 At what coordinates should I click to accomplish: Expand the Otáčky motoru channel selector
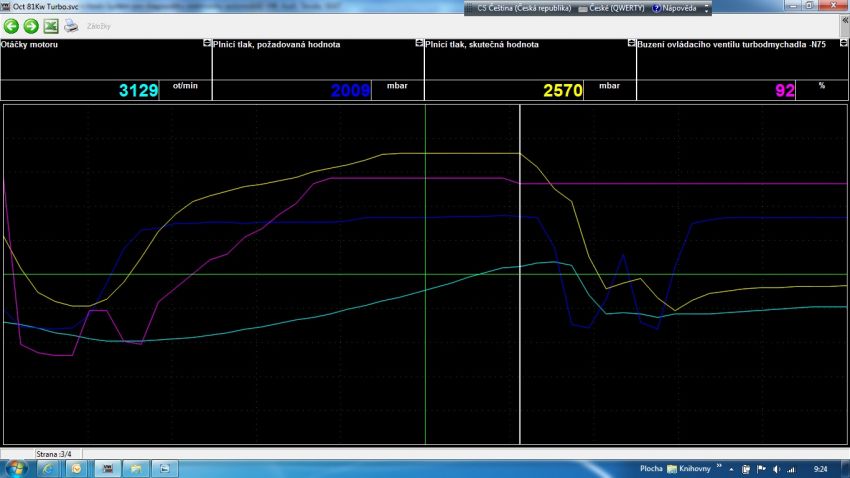coord(206,44)
